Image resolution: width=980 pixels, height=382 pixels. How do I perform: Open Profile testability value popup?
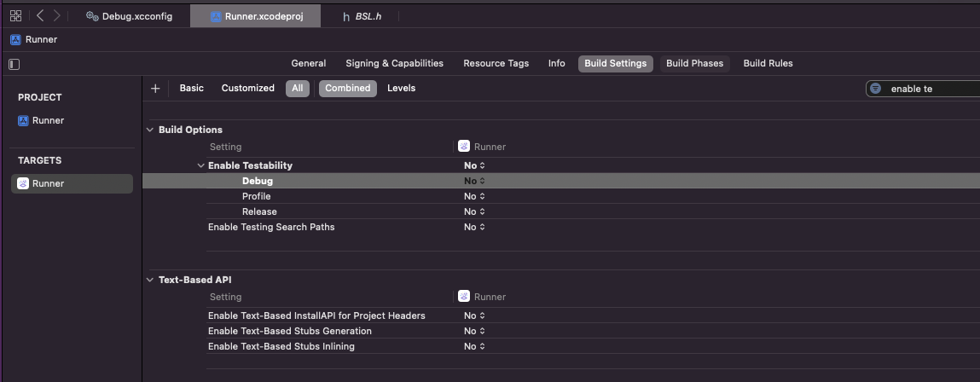tap(474, 196)
